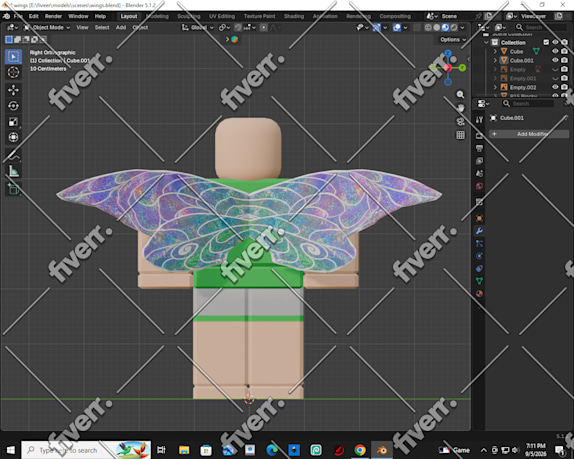Image resolution: width=574 pixels, height=459 pixels.
Task: Toggle Collection exclude checkbox
Action: point(546,42)
